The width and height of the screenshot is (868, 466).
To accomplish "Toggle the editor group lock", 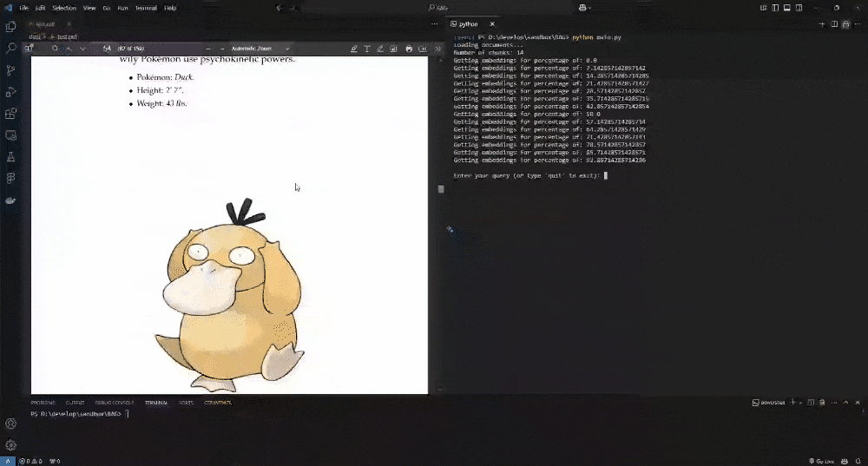I will (845, 23).
